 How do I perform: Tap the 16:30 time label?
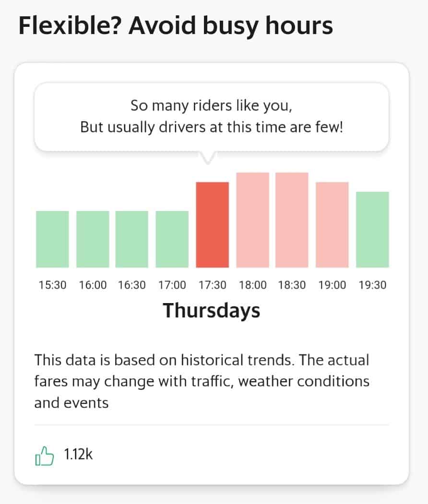coord(132,285)
